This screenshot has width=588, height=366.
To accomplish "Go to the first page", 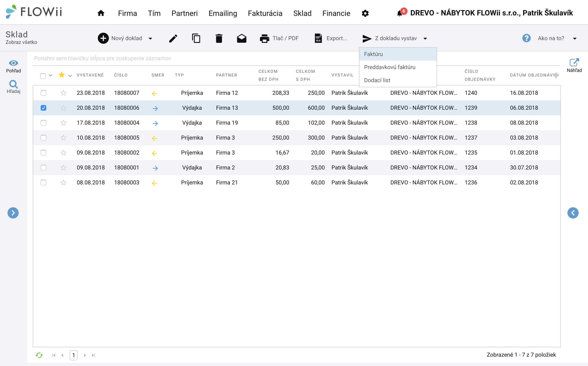I will coord(54,355).
